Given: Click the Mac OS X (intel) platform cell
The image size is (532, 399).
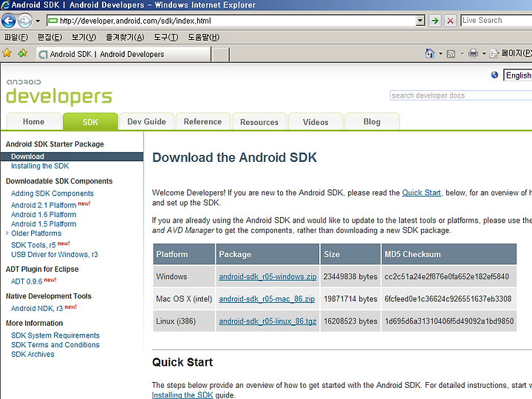Looking at the screenshot, I should point(184,299).
